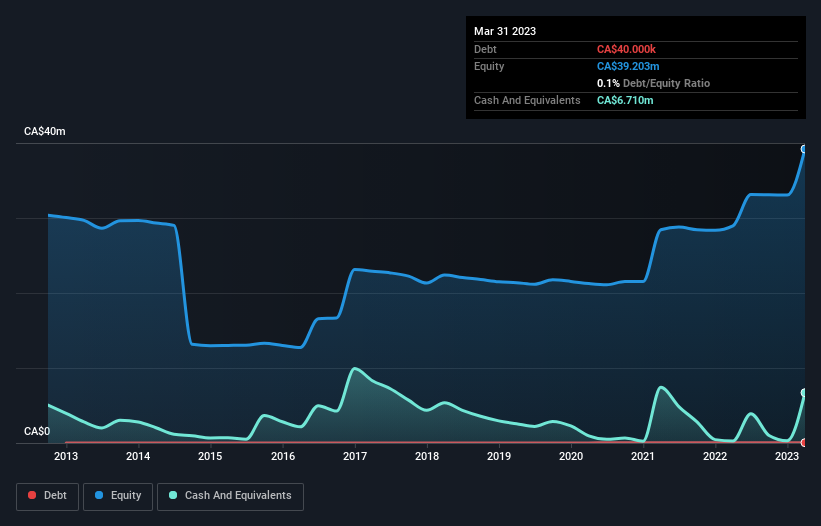Click the blue Equity endpoint marker
This screenshot has width=821, height=526.
(804, 149)
